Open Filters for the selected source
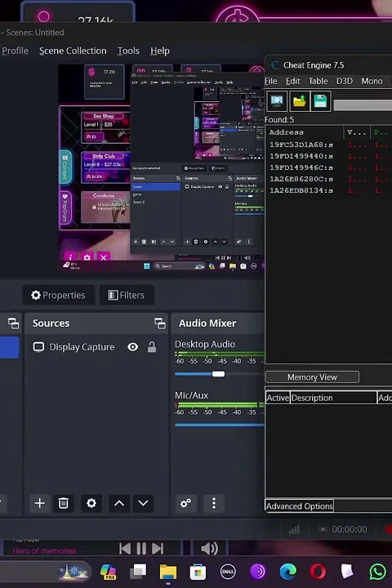 pyautogui.click(x=127, y=295)
